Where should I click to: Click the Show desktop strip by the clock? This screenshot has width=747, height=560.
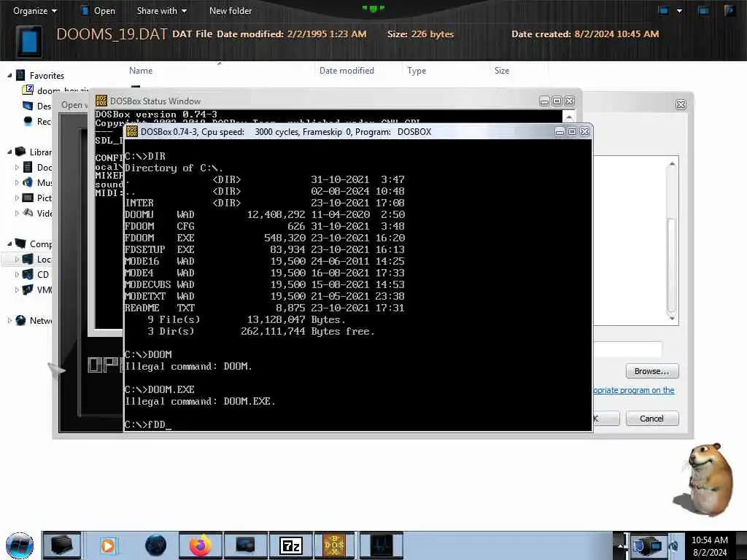741,545
